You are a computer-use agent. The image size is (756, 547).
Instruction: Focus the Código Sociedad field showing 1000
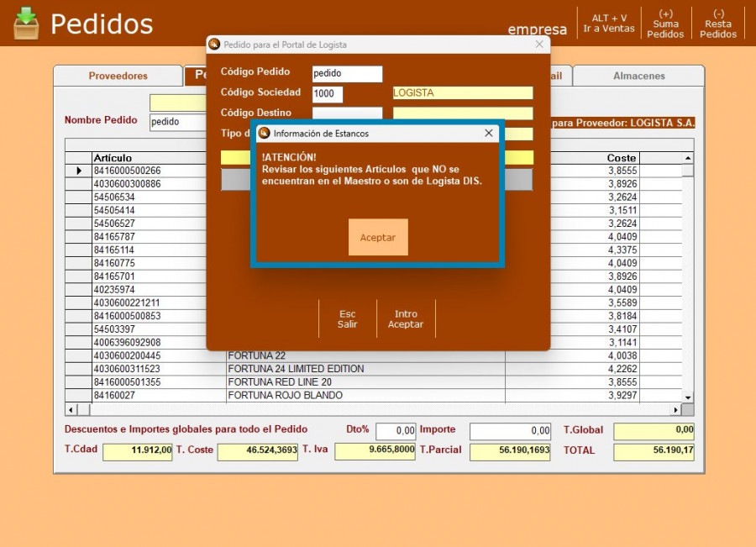[328, 94]
